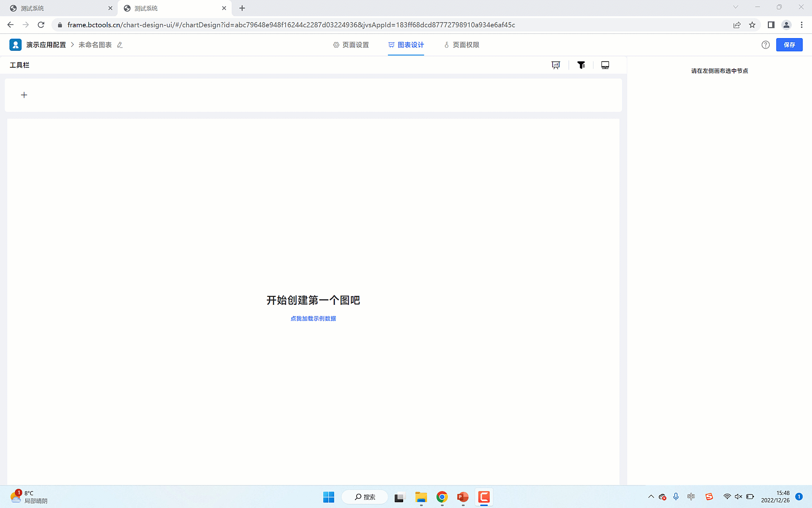Mute system volume from the tray speaker icon
Screen dimensions: 812x508
tap(738, 497)
